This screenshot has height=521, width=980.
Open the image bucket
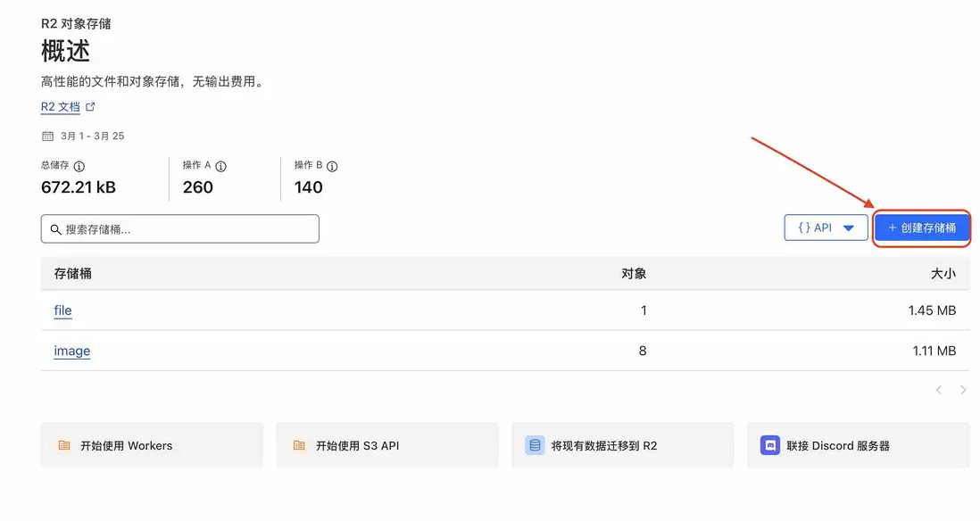coord(71,351)
